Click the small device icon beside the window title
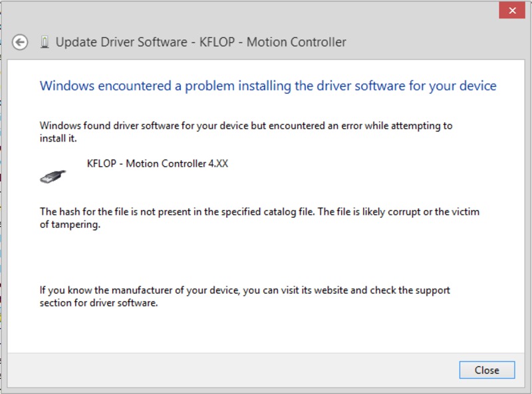This screenshot has width=532, height=394. coord(45,43)
